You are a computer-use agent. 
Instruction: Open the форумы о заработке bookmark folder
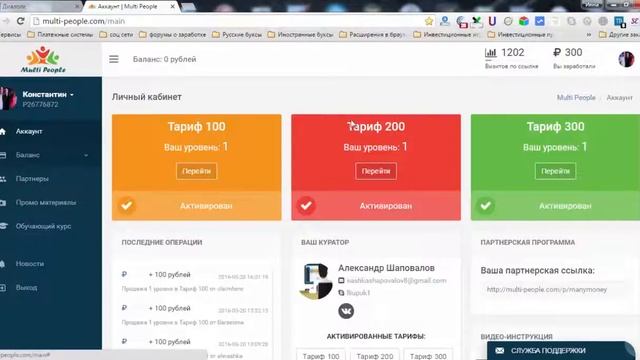click(x=173, y=35)
